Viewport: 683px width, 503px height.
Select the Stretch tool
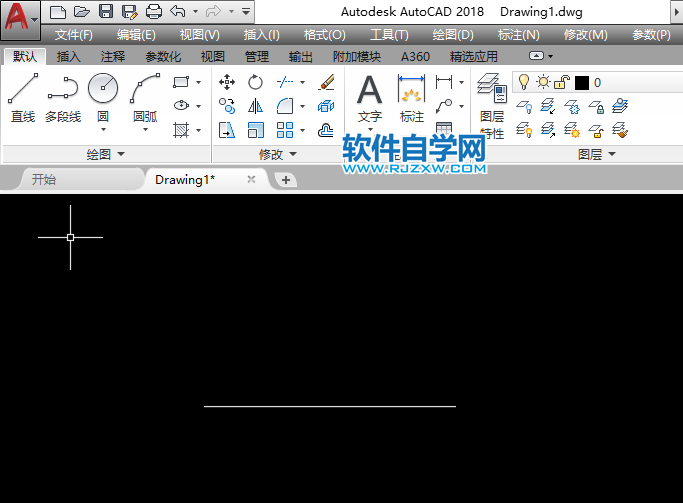(227, 130)
